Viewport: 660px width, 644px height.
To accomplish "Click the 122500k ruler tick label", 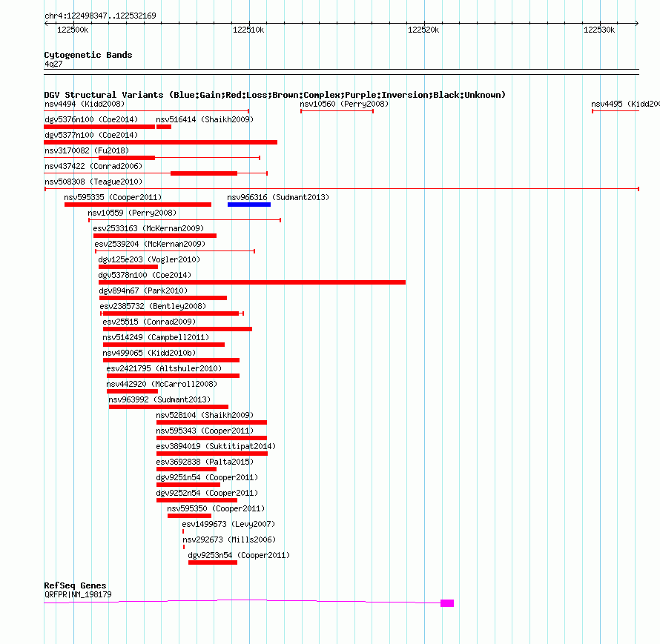I will point(73,30).
